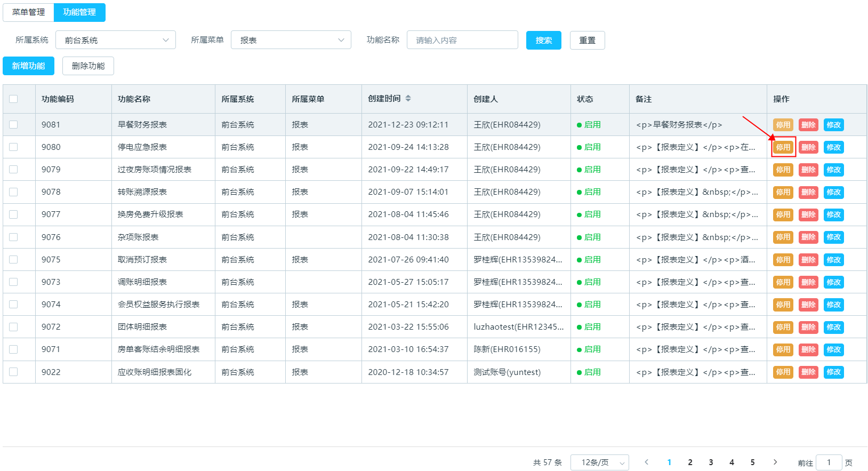Check the row 9075 checkbox

coord(13,259)
